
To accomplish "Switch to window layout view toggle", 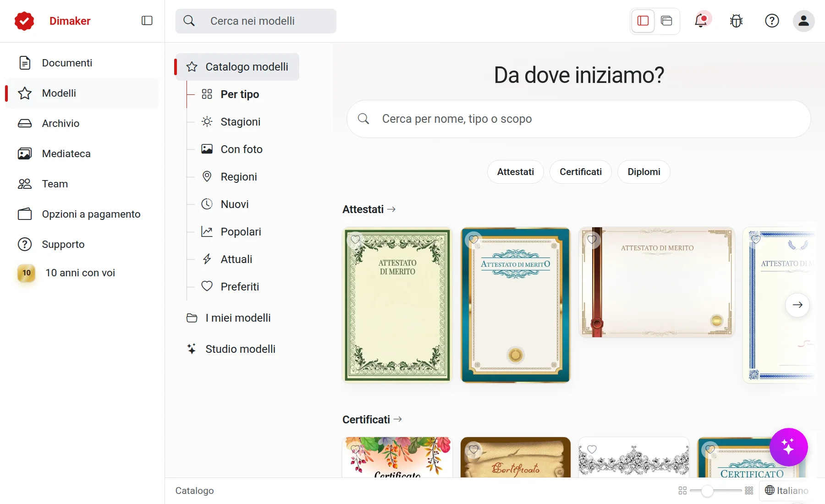I will pyautogui.click(x=666, y=21).
